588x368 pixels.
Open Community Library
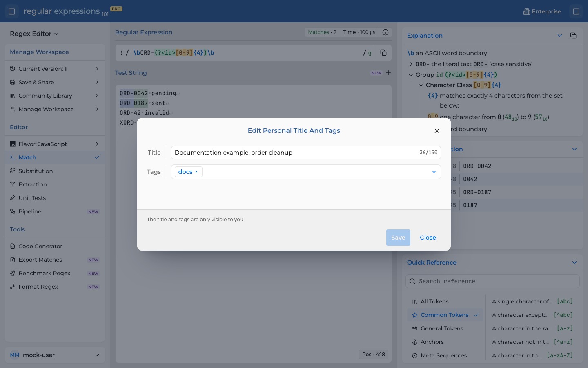(55, 96)
